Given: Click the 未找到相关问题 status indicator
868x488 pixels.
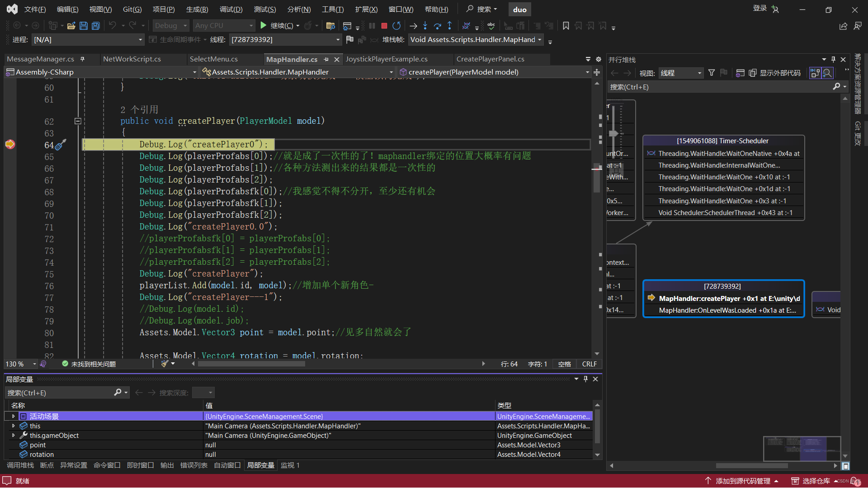Looking at the screenshot, I should 89,364.
